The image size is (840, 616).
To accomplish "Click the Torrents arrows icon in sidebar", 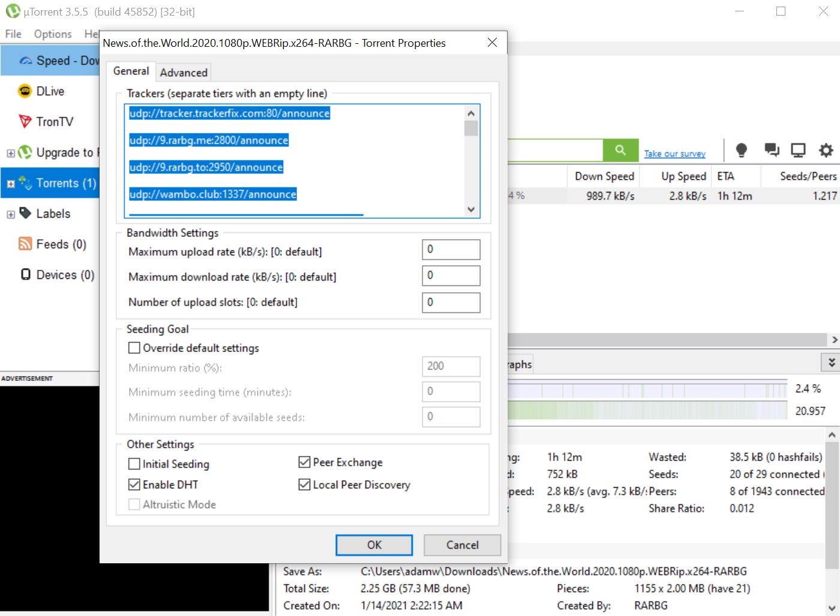I will pos(25,182).
